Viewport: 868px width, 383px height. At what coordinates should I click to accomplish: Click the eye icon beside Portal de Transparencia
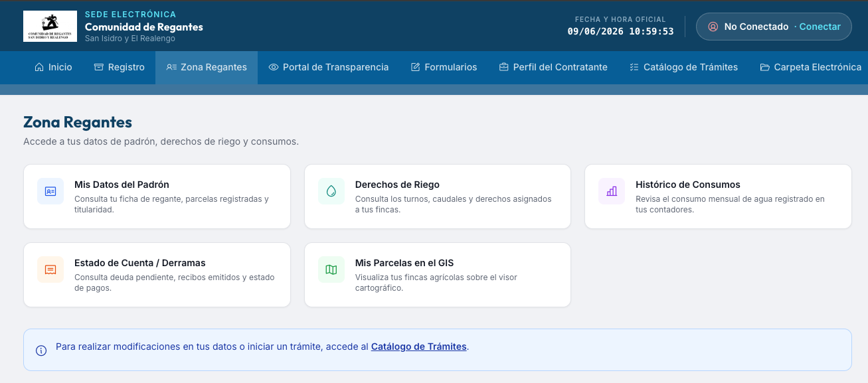[x=274, y=67]
